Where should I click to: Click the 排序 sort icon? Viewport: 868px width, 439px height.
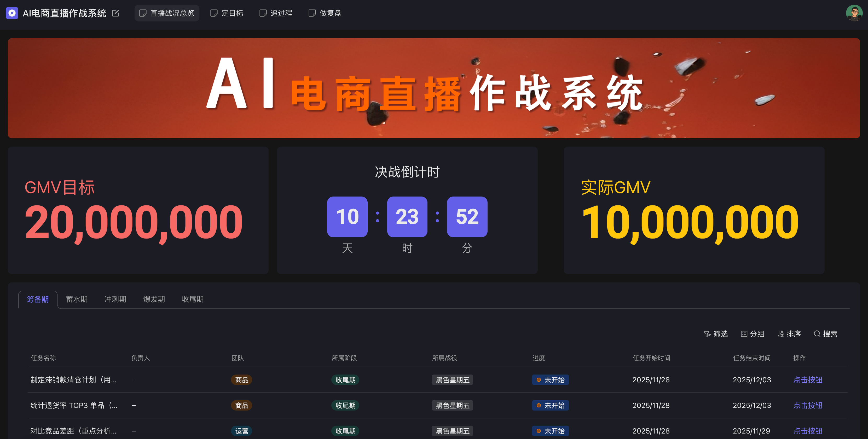click(780, 334)
